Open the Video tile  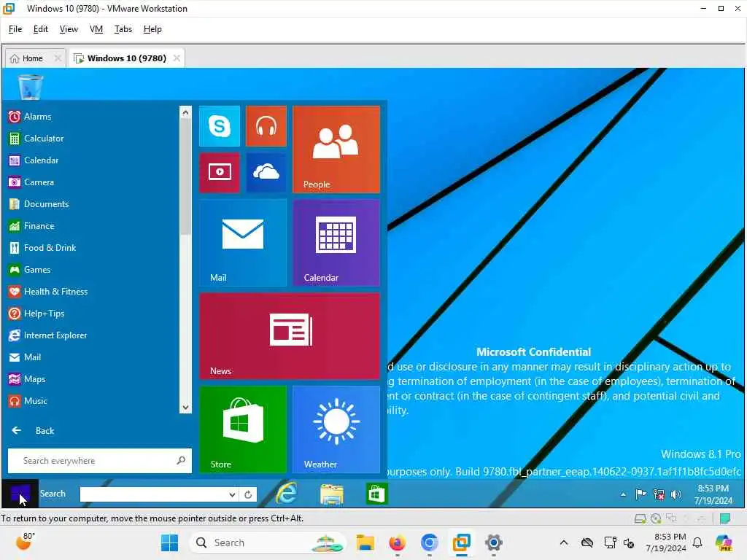tap(219, 172)
